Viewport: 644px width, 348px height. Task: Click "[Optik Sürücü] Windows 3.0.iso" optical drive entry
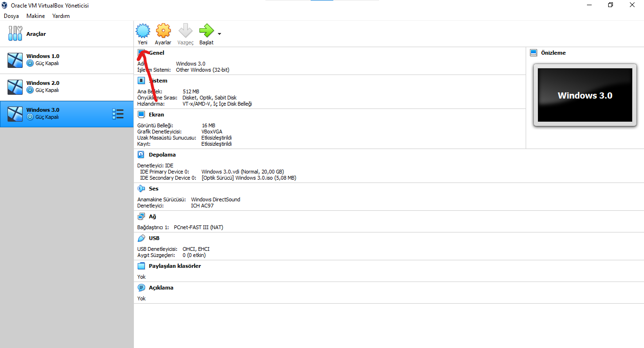249,178
